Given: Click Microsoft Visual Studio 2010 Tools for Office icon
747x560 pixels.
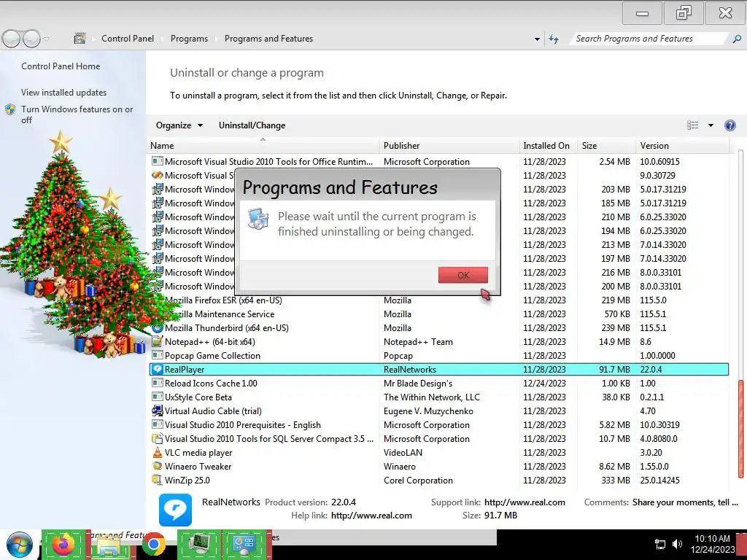Looking at the screenshot, I should point(158,161).
